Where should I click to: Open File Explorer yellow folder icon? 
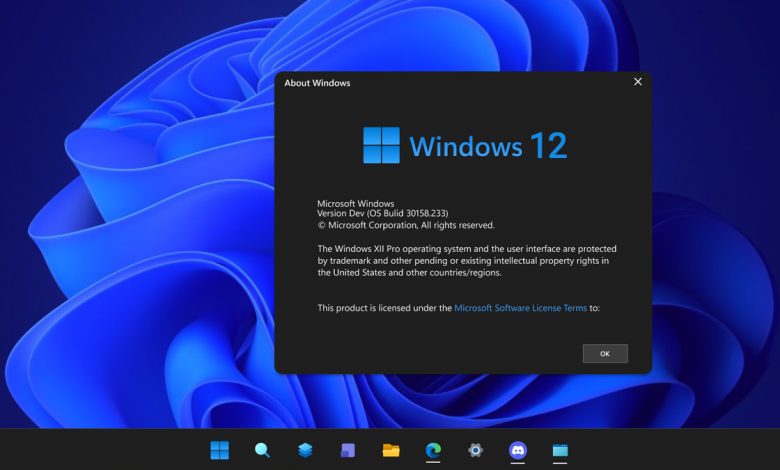[x=391, y=450]
